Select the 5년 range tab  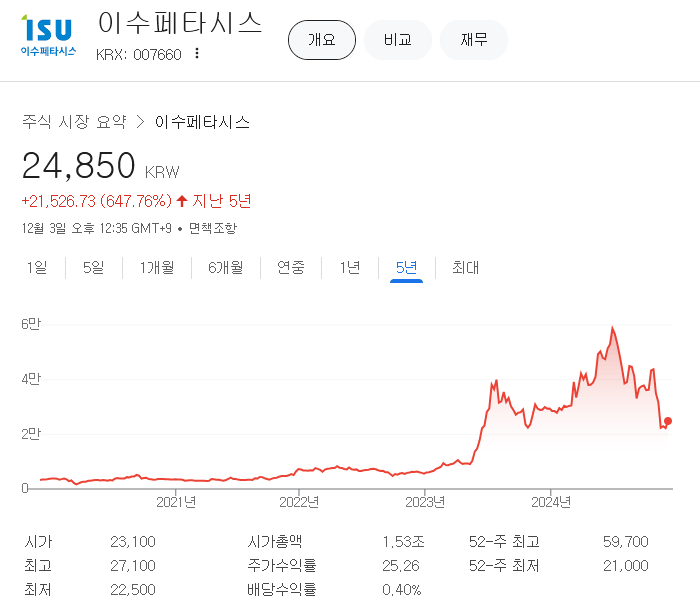click(406, 267)
